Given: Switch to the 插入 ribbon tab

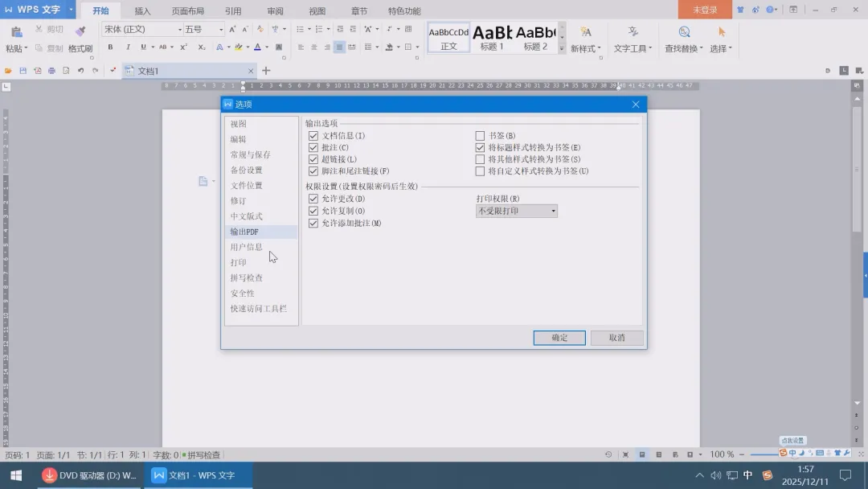Looking at the screenshot, I should tap(142, 11).
